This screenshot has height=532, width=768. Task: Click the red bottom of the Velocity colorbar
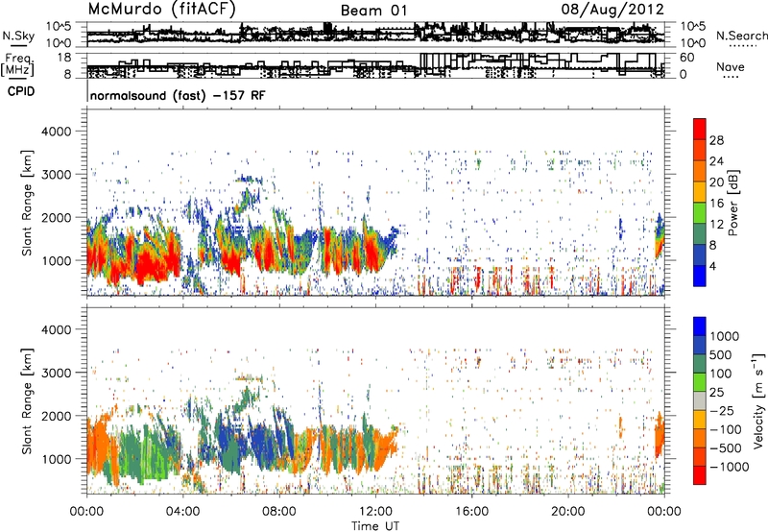pyautogui.click(x=700, y=475)
